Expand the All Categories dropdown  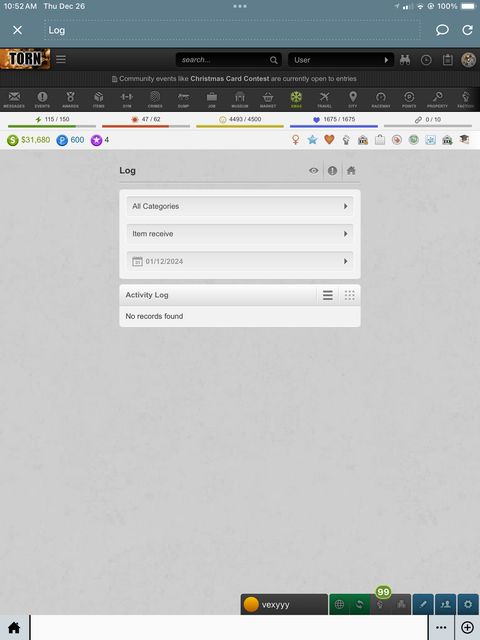click(x=240, y=206)
